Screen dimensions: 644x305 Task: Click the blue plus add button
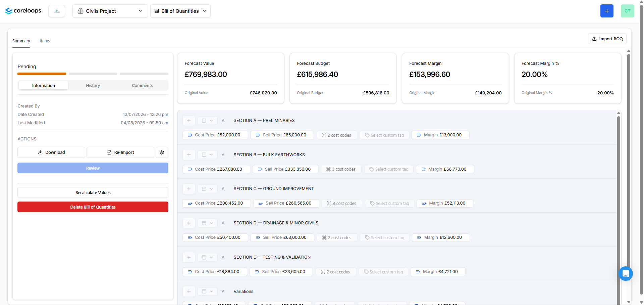[607, 11]
